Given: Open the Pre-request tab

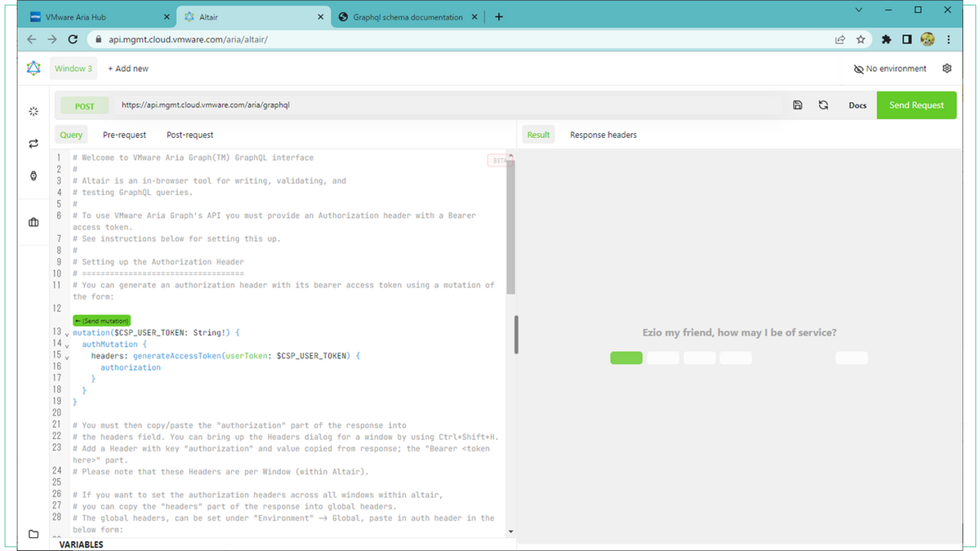Looking at the screenshot, I should 125,135.
